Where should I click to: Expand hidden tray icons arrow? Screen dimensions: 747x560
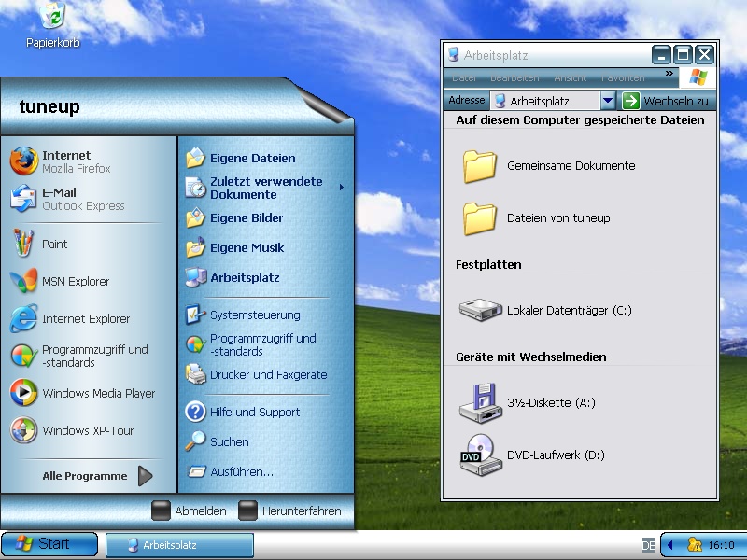[669, 545]
